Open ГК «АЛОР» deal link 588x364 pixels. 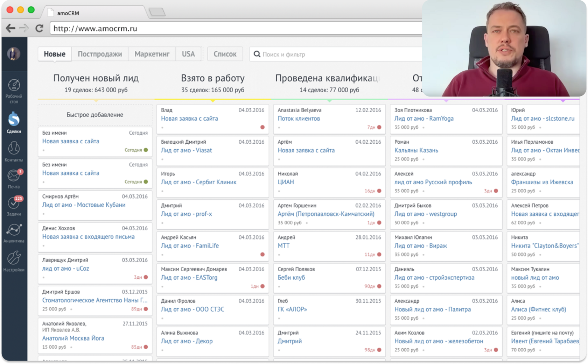pos(292,309)
